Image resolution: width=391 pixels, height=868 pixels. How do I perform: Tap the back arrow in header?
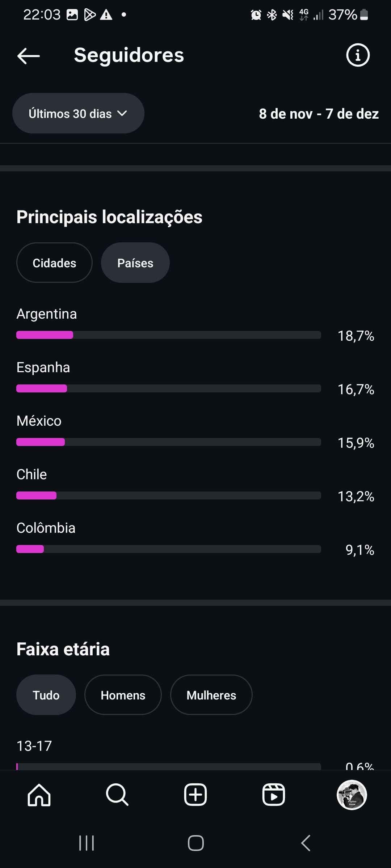(28, 56)
